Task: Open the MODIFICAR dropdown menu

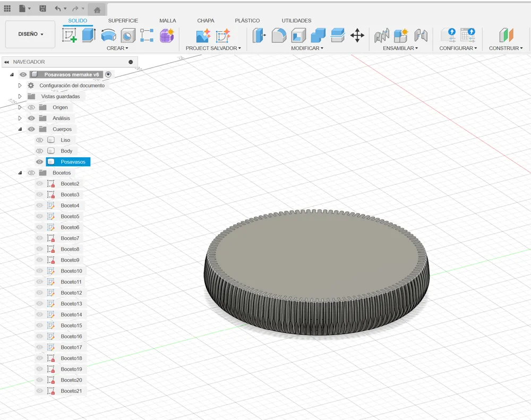Action: [x=307, y=48]
